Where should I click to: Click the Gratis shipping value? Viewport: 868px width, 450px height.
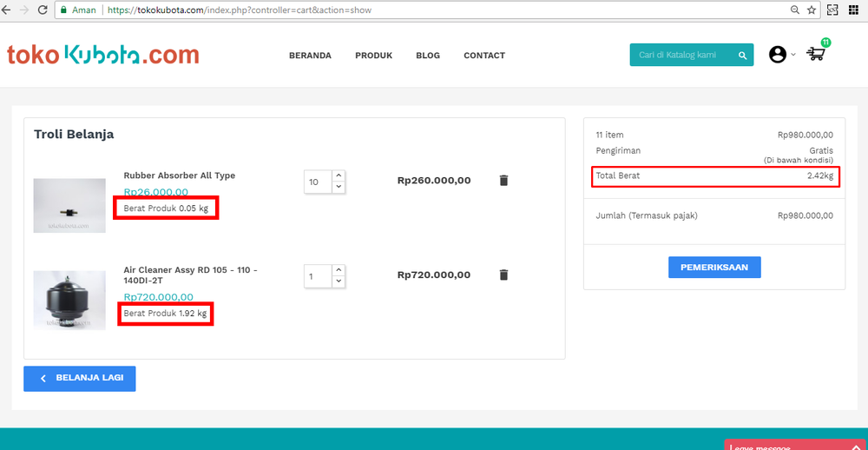[x=821, y=150]
